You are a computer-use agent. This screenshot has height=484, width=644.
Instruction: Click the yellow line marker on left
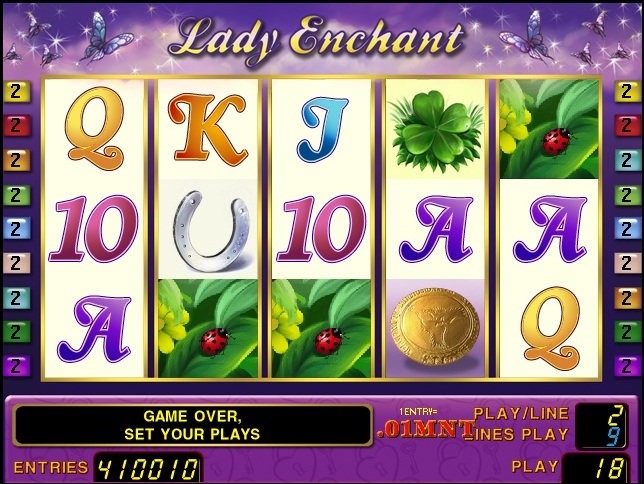(17, 91)
